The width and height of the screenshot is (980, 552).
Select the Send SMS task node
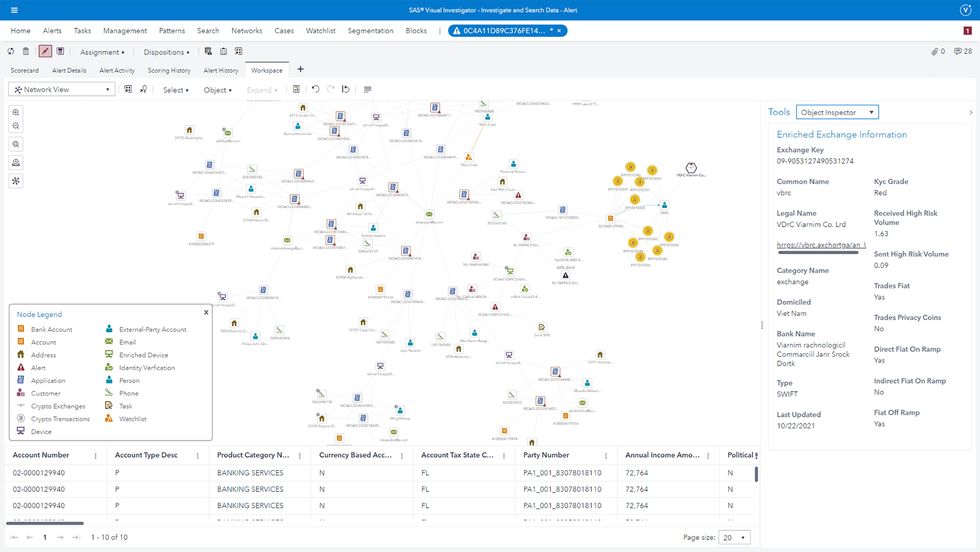pyautogui.click(x=542, y=327)
